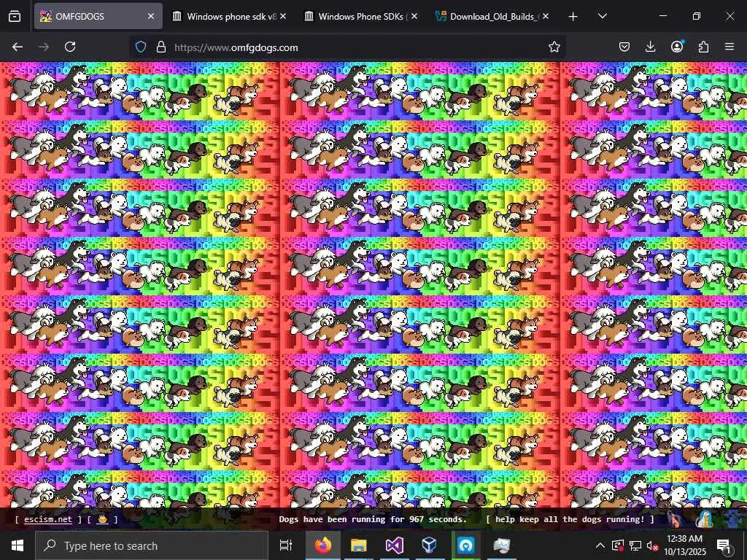Open the Extensions panel

pos(703,47)
